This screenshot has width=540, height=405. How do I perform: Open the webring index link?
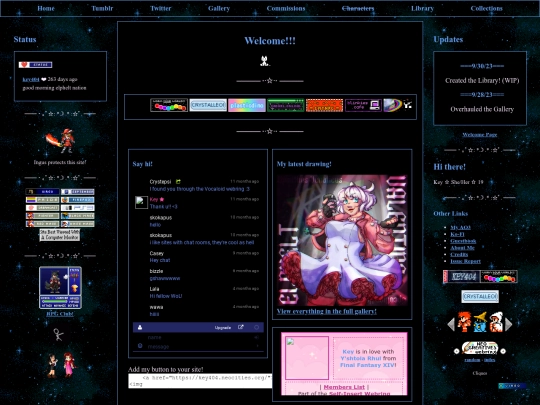point(490,360)
